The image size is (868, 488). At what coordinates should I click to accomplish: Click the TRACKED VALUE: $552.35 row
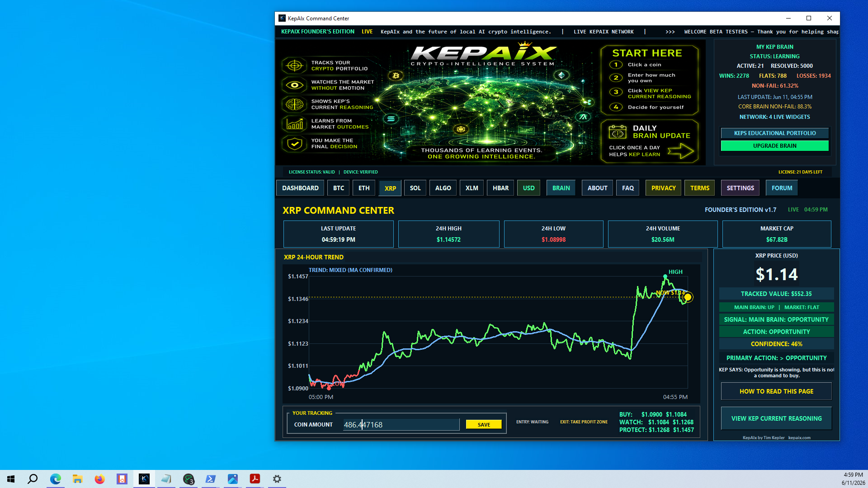pyautogui.click(x=776, y=294)
